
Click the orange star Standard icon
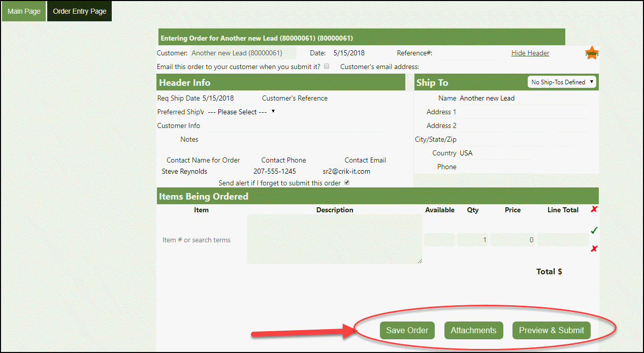592,53
